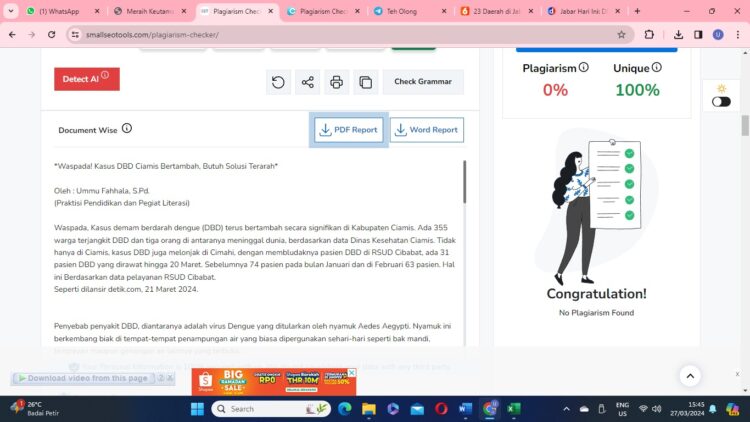Open the Check Grammar tool
Image resolution: width=750 pixels, height=422 pixels.
tap(423, 82)
